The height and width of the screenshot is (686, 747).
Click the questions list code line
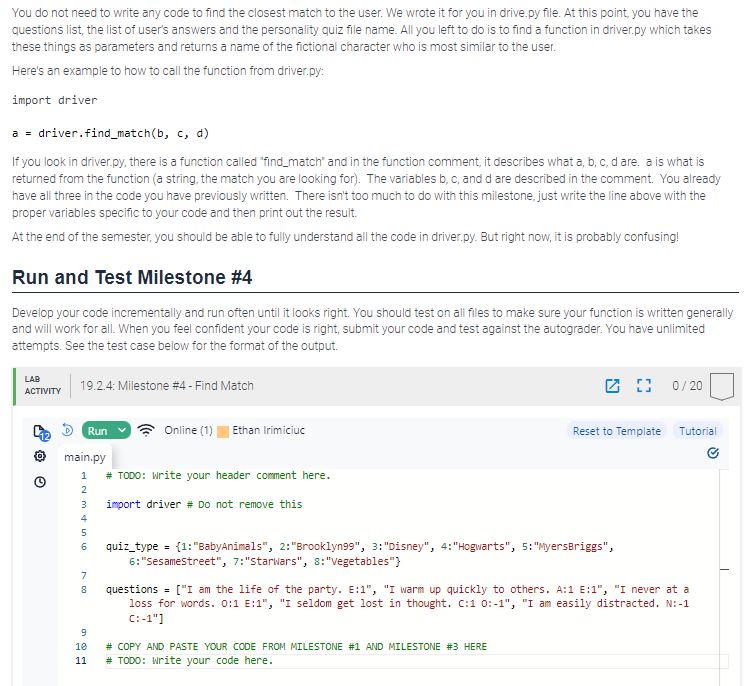click(x=397, y=604)
